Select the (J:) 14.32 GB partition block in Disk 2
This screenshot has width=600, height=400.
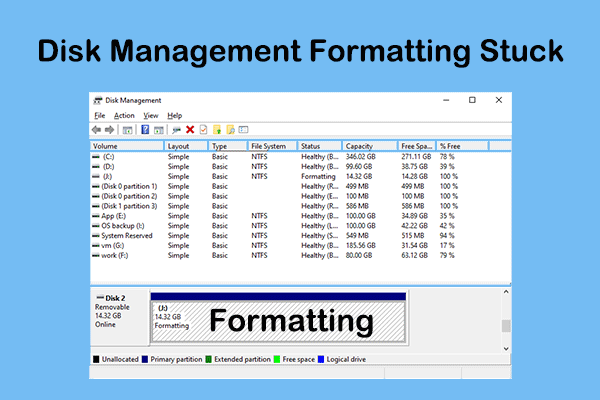278,318
